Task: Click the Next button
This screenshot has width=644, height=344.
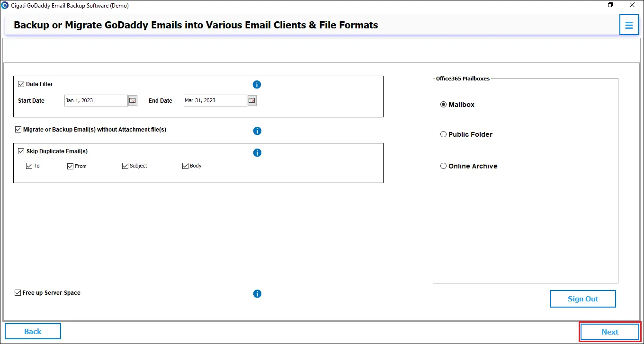Action: pos(610,332)
